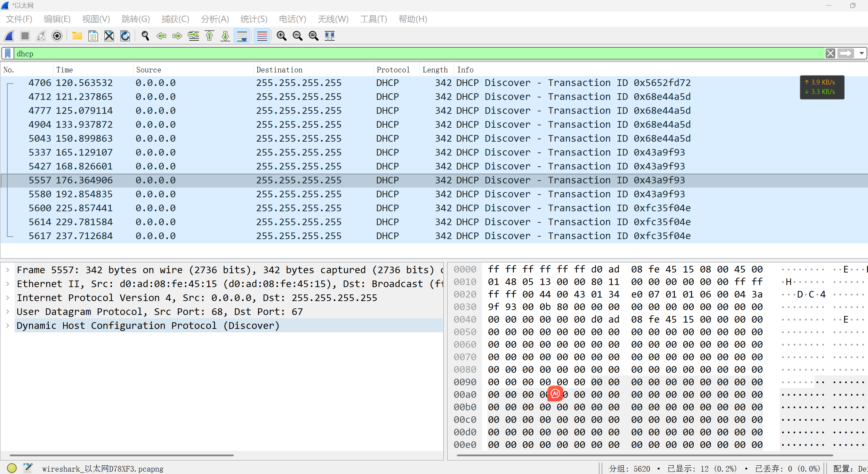
Task: Open the 统计(S) menu
Action: click(254, 19)
